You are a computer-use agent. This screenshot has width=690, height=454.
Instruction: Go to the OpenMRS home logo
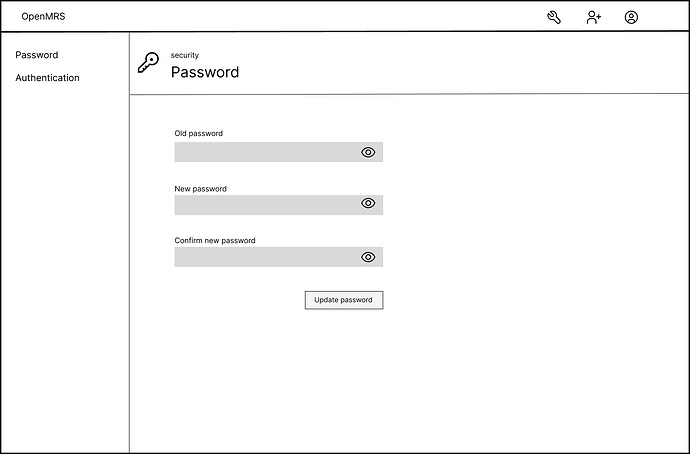tap(43, 17)
